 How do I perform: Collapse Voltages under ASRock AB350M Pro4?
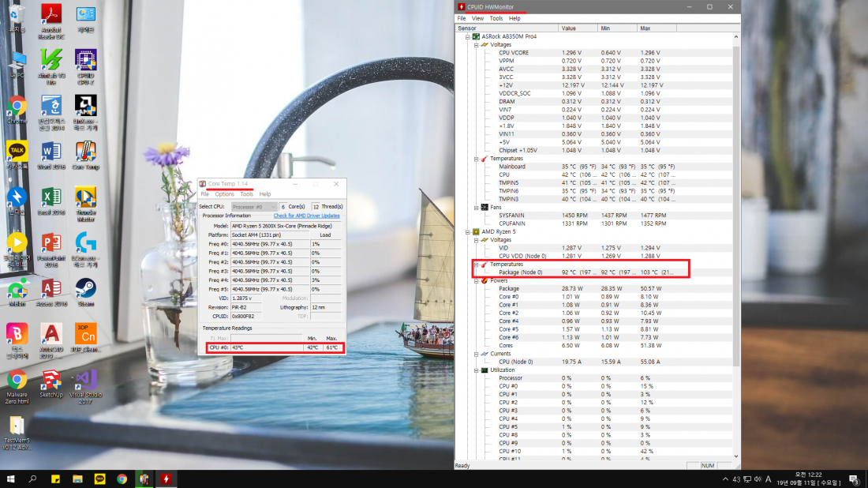(x=476, y=45)
